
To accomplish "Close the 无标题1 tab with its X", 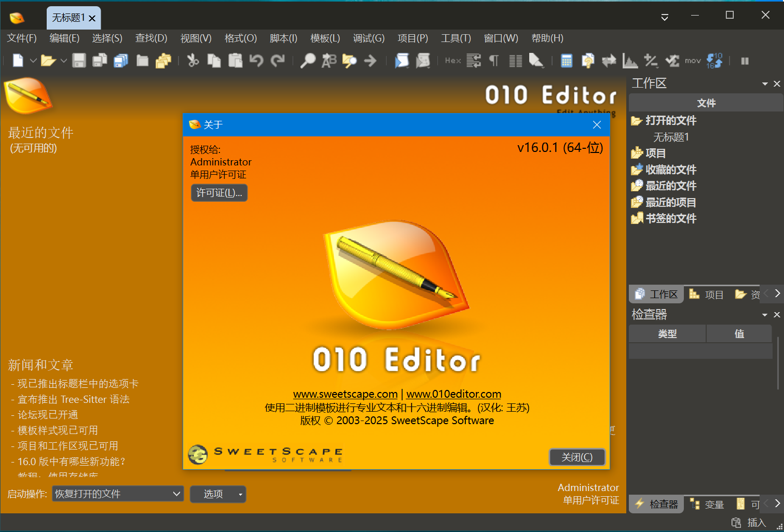I will pyautogui.click(x=92, y=19).
